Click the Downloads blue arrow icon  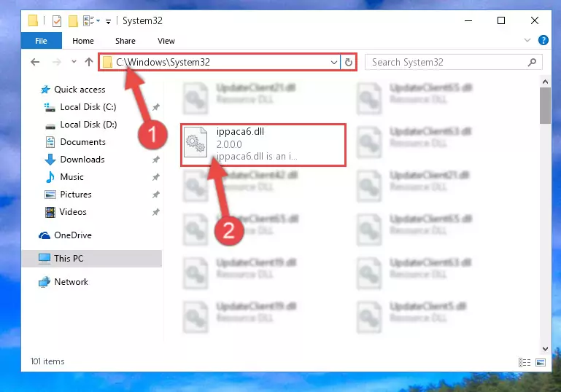[x=50, y=160]
